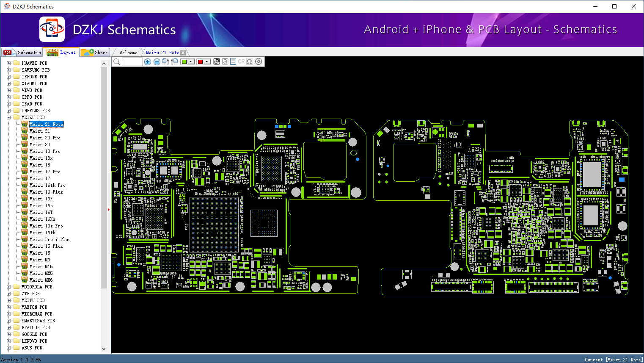Image resolution: width=644 pixels, height=363 pixels.
Task: Click the PCB file icon beside Meizu 16th Pro
Action: (x=25, y=185)
